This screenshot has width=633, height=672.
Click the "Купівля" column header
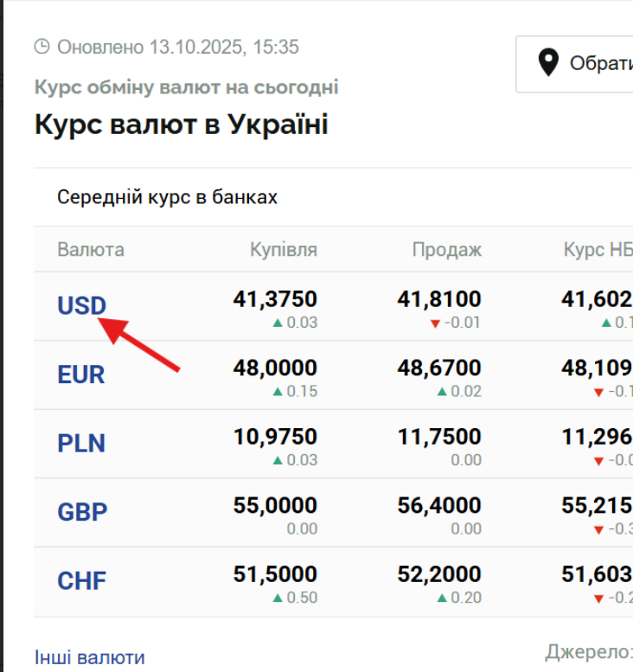284,250
